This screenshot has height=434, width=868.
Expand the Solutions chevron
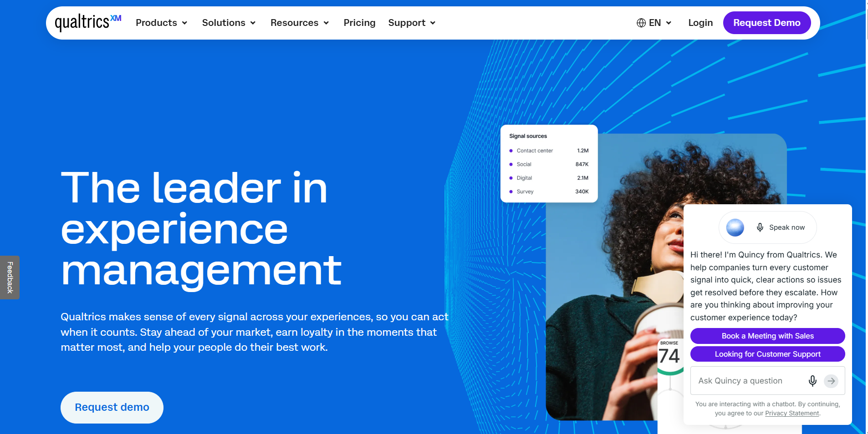point(253,23)
